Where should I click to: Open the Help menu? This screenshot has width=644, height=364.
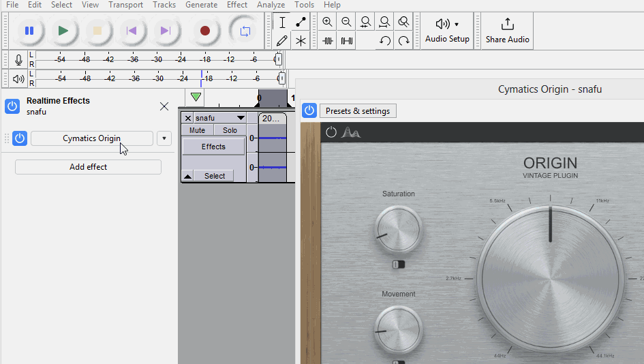point(332,5)
